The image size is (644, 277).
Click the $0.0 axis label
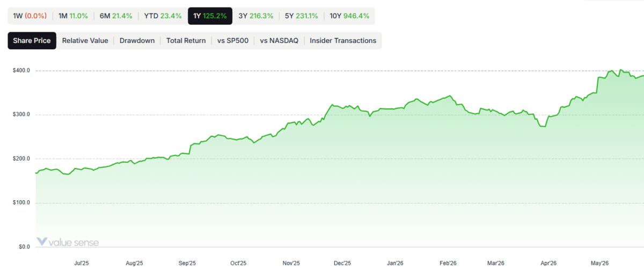click(x=25, y=247)
